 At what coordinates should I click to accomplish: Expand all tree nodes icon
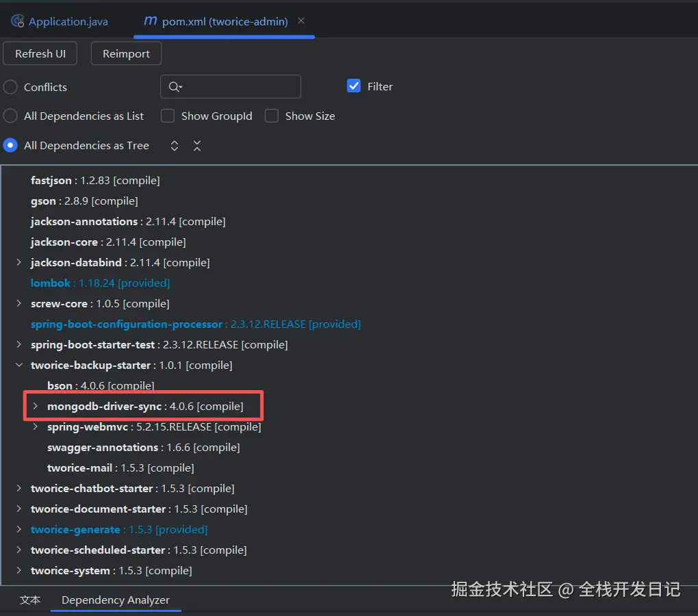(x=174, y=146)
